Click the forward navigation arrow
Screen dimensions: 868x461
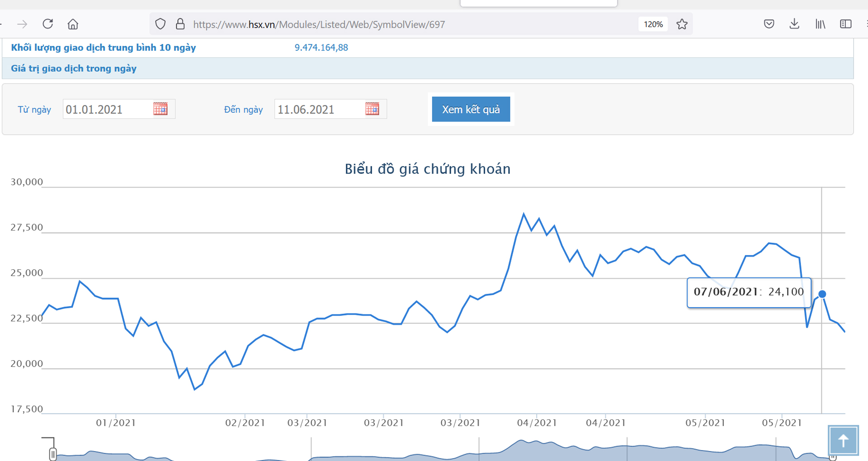(x=22, y=24)
